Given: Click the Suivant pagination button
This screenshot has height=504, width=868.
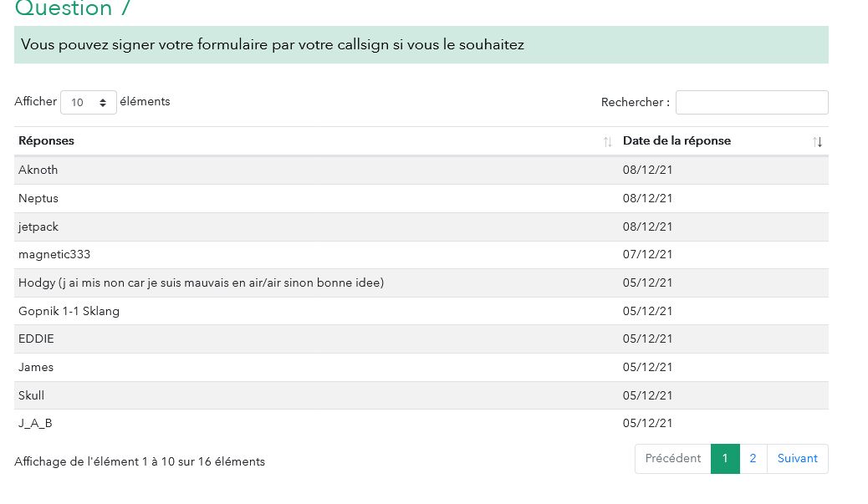Looking at the screenshot, I should coord(797,459).
